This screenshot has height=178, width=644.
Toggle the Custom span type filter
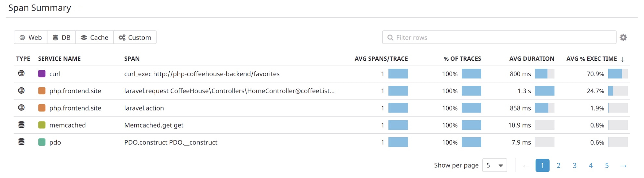pos(135,37)
